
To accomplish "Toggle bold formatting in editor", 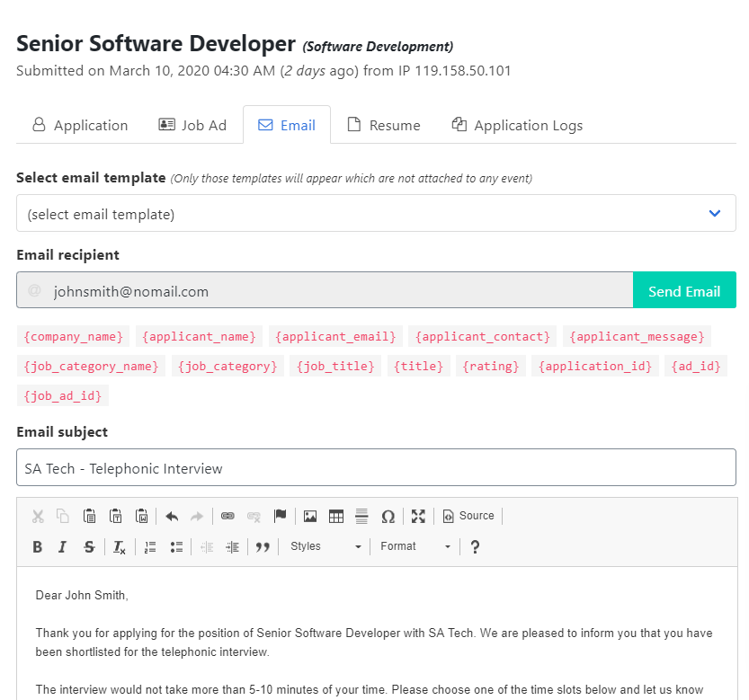I will (38, 546).
